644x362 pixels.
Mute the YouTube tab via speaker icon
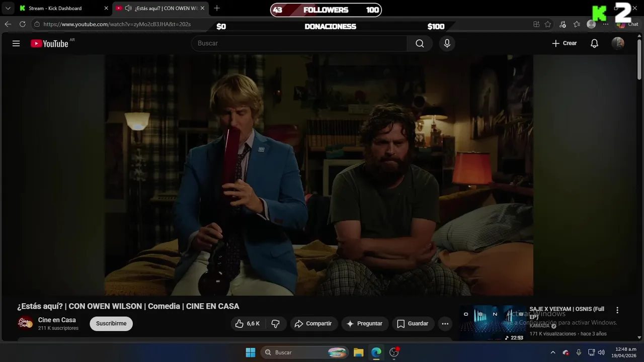click(x=128, y=8)
